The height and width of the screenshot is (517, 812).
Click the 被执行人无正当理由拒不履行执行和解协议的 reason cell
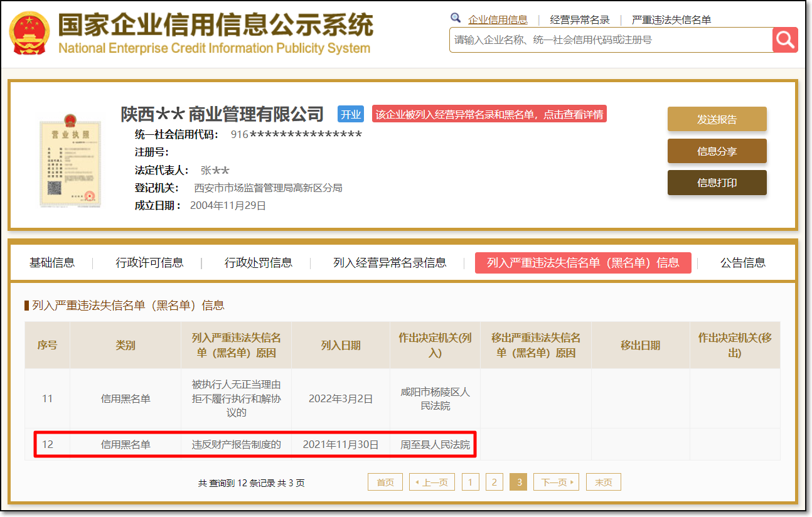click(236, 398)
